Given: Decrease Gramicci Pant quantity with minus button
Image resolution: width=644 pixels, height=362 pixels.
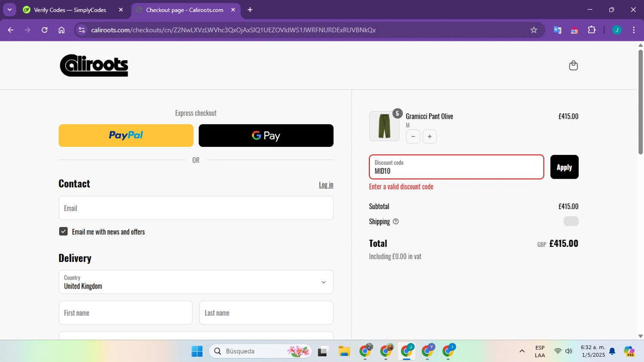Looking at the screenshot, I should (413, 137).
